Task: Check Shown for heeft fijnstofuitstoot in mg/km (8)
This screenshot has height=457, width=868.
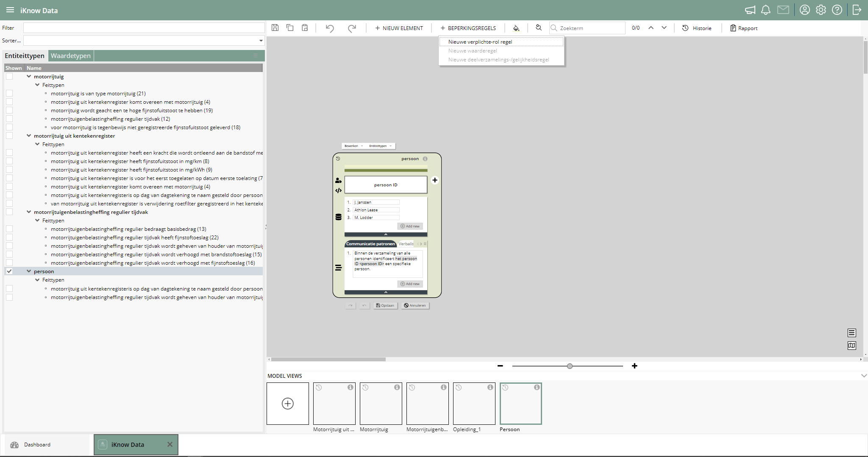Action: [x=9, y=161]
